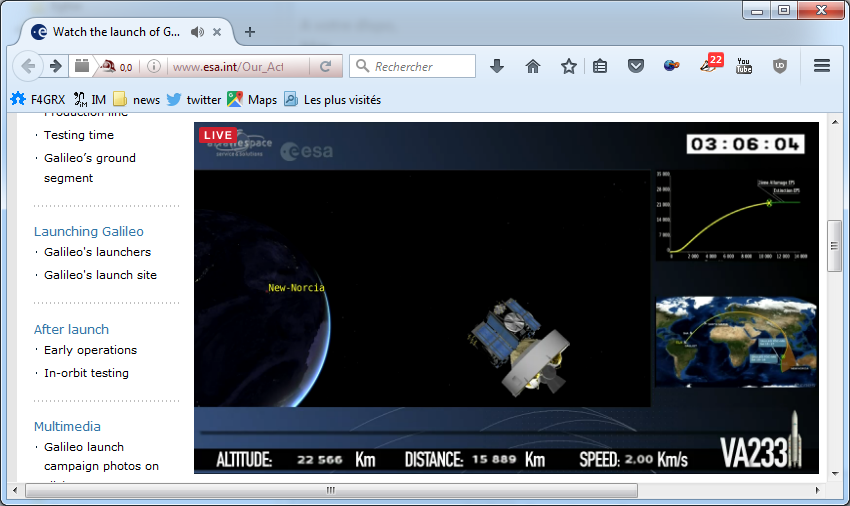The width and height of the screenshot is (850, 506).
Task: Open the Galileo's launchers link
Action: coord(97,252)
